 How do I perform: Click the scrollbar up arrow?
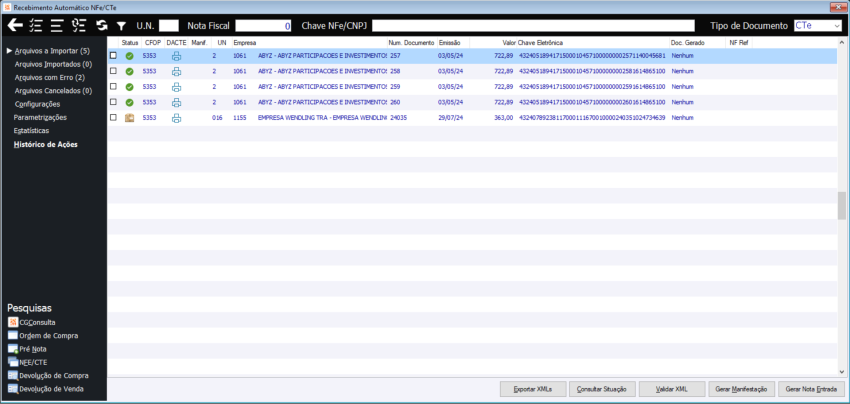pos(841,42)
